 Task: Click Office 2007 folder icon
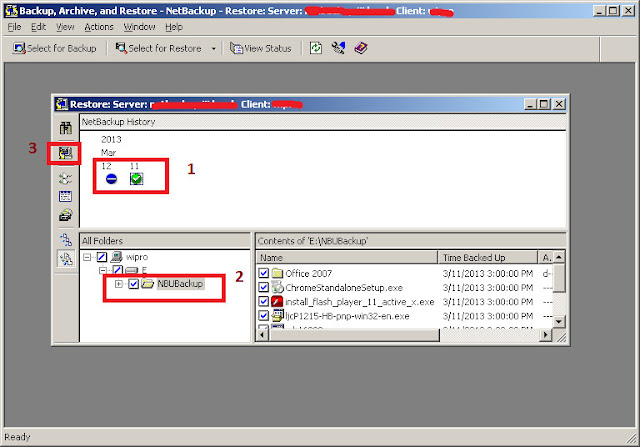pos(278,273)
